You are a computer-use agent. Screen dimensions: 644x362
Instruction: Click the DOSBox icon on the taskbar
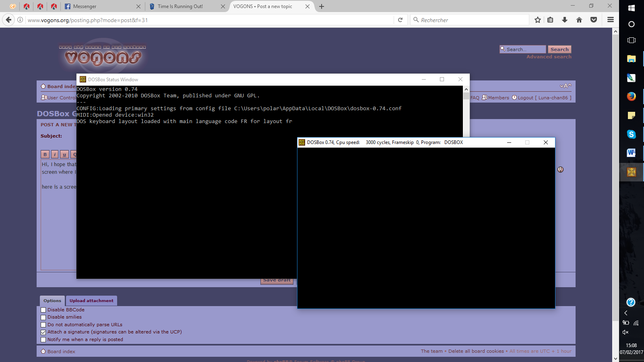click(632, 172)
